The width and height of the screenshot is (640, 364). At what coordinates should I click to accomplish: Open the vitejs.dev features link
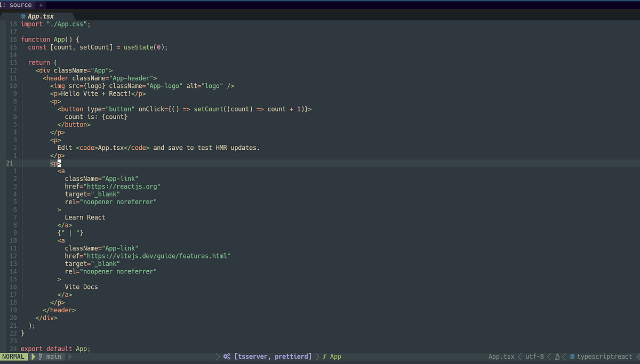click(x=155, y=256)
